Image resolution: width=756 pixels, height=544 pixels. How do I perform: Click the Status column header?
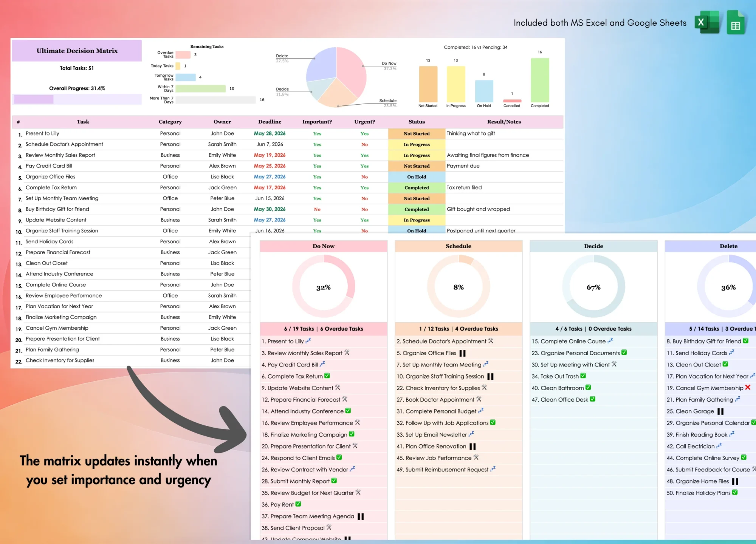tap(417, 122)
